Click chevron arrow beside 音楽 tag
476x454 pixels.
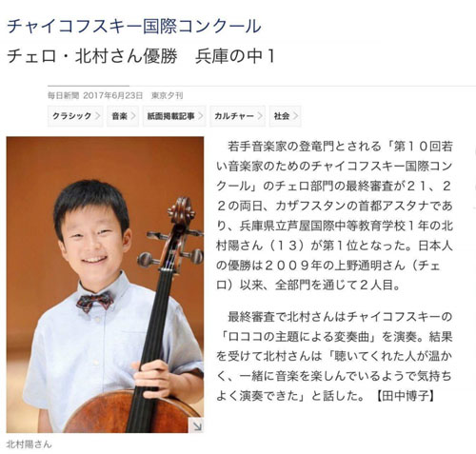coord(133,116)
